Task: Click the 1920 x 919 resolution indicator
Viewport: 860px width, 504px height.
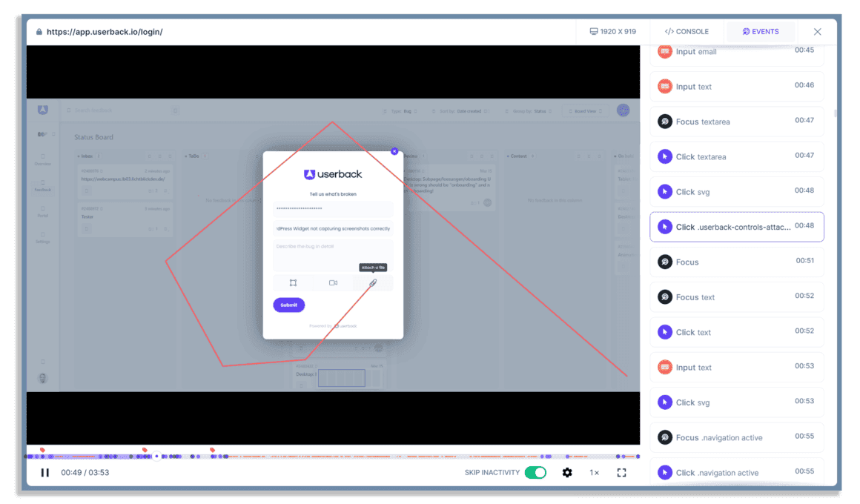Action: click(x=612, y=32)
